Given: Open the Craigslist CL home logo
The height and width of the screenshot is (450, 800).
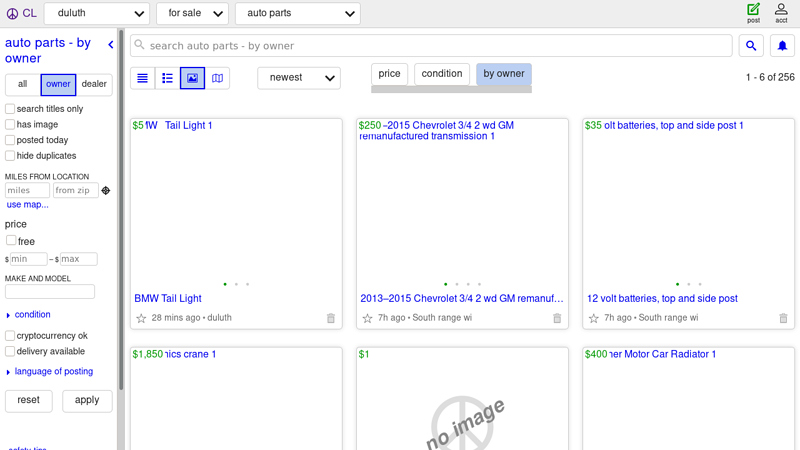Looking at the screenshot, I should [21, 13].
